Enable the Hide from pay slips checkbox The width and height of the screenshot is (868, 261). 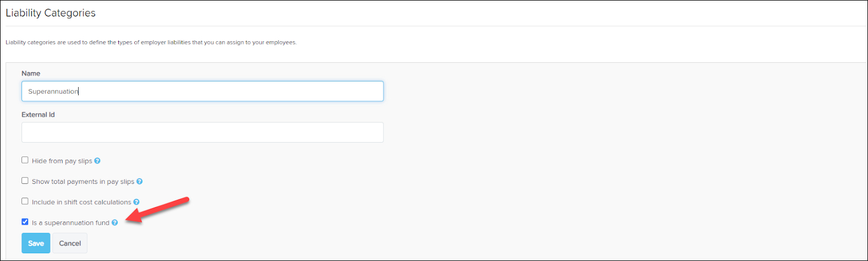pyautogui.click(x=25, y=160)
